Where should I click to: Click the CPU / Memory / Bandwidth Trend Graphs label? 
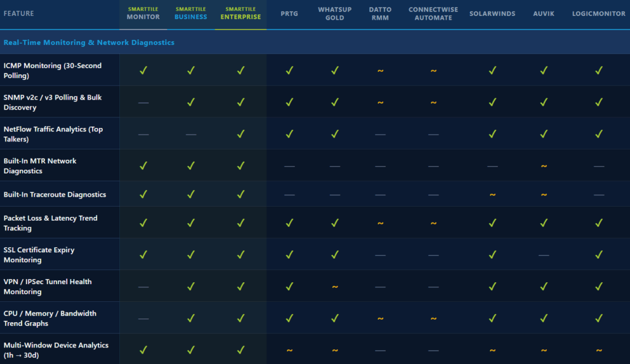(x=50, y=318)
